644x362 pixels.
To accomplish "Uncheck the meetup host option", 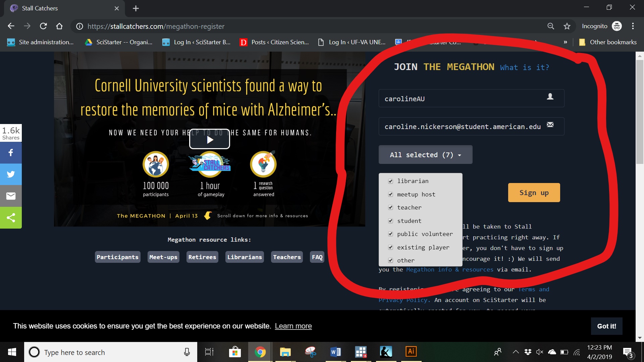I will [x=390, y=194].
